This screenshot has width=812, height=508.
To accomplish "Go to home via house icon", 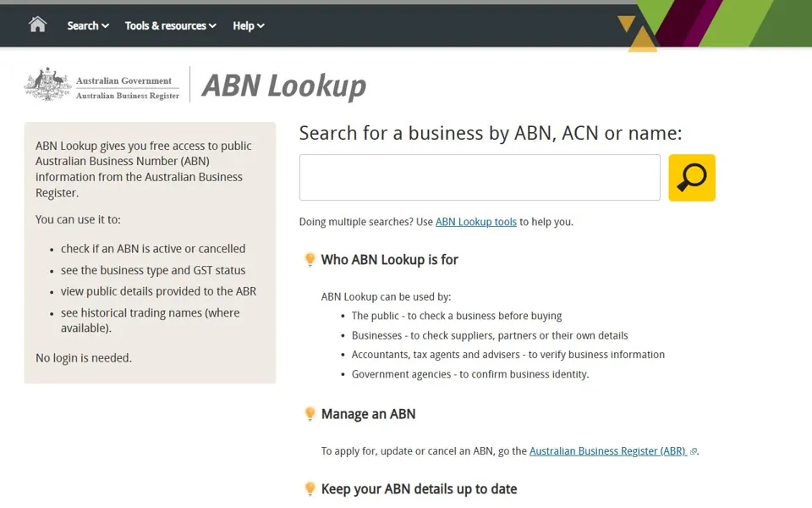I will click(37, 25).
